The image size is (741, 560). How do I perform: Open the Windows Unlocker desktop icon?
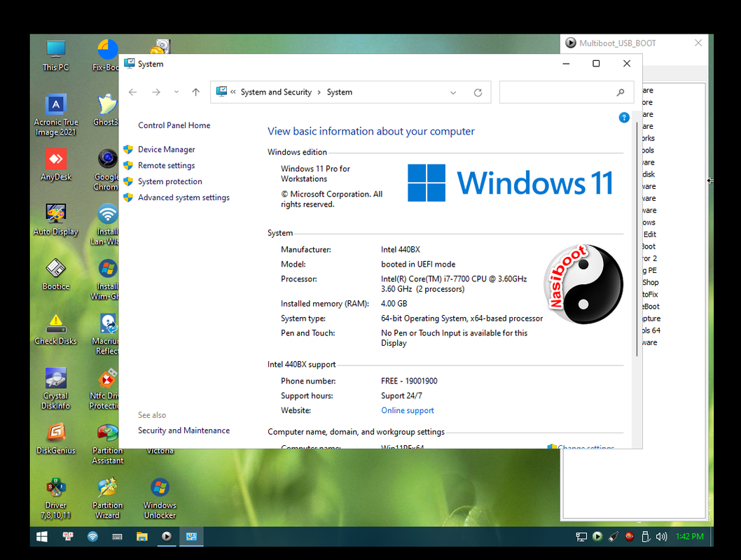click(160, 498)
